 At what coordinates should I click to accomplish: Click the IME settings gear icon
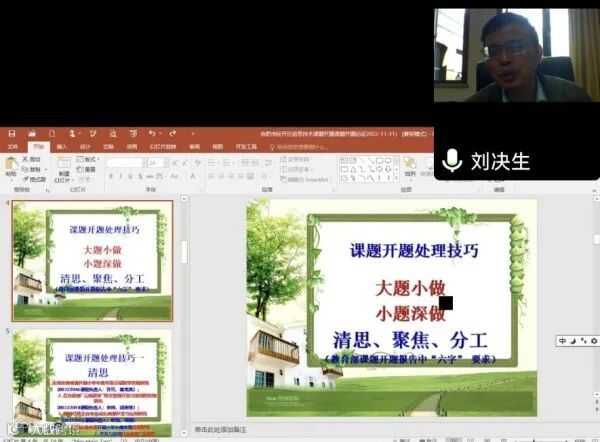click(593, 341)
